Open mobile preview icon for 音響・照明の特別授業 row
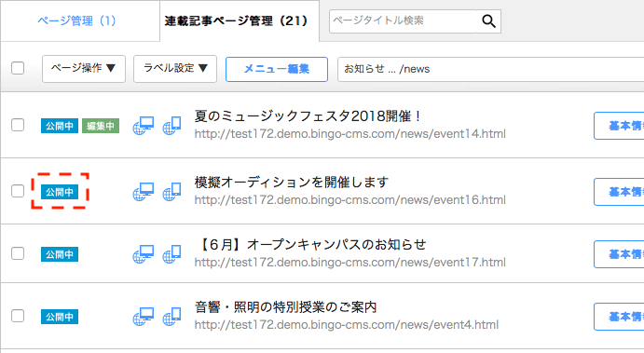Screen dimensions: 644x353 pos(172,317)
